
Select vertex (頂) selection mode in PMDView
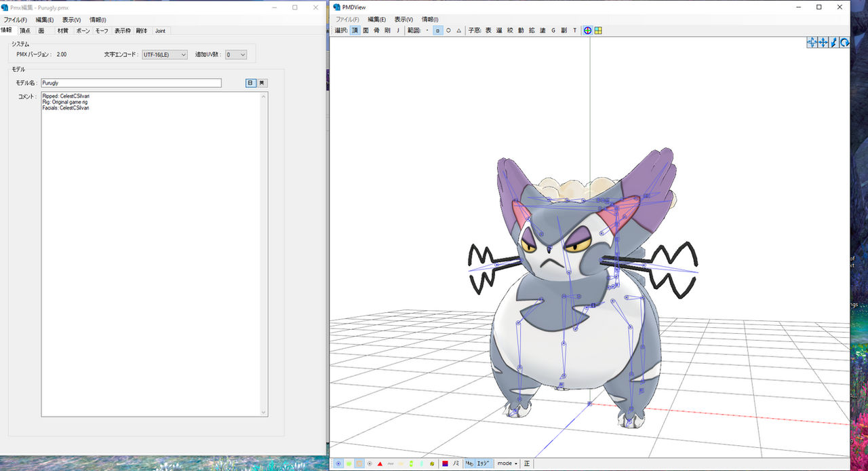(x=355, y=31)
